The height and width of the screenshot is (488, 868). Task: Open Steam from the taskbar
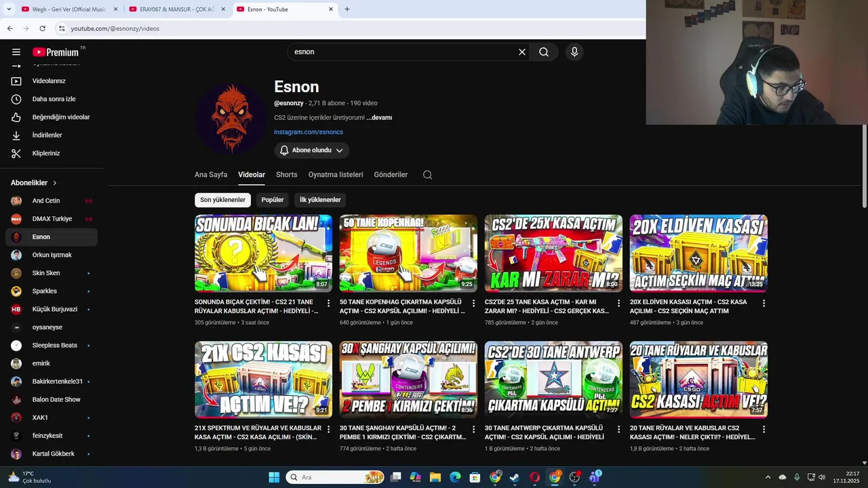[515, 477]
